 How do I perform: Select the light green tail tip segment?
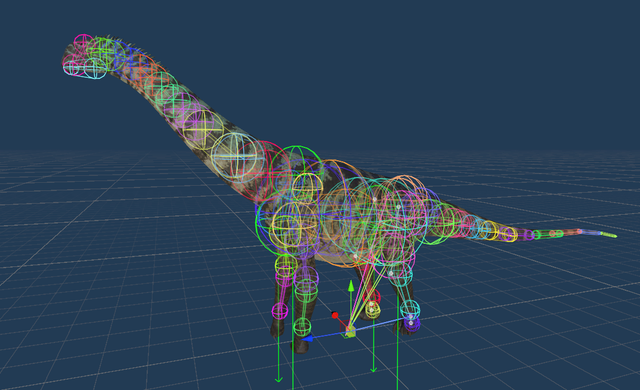pyautogui.click(x=609, y=235)
